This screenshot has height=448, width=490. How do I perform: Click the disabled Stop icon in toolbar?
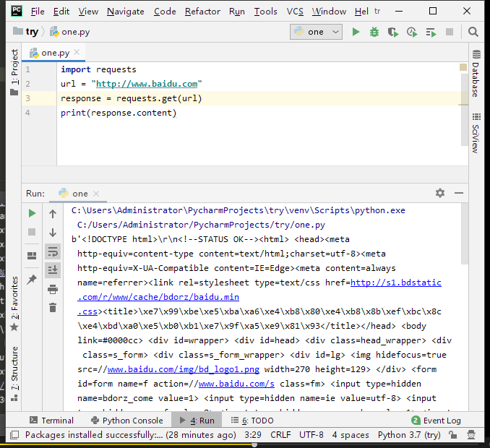(450, 32)
